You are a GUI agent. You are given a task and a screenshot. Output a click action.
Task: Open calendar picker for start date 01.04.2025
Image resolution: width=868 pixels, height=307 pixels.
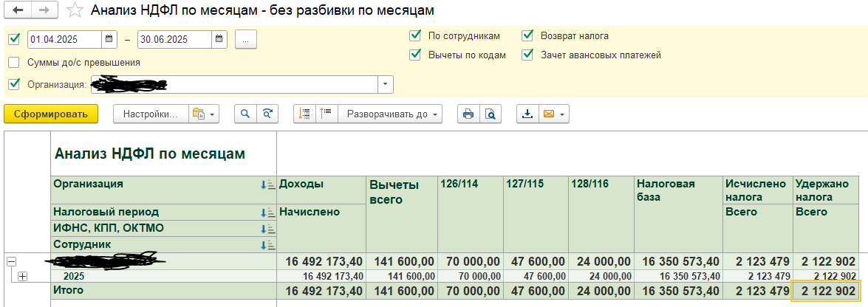point(109,39)
